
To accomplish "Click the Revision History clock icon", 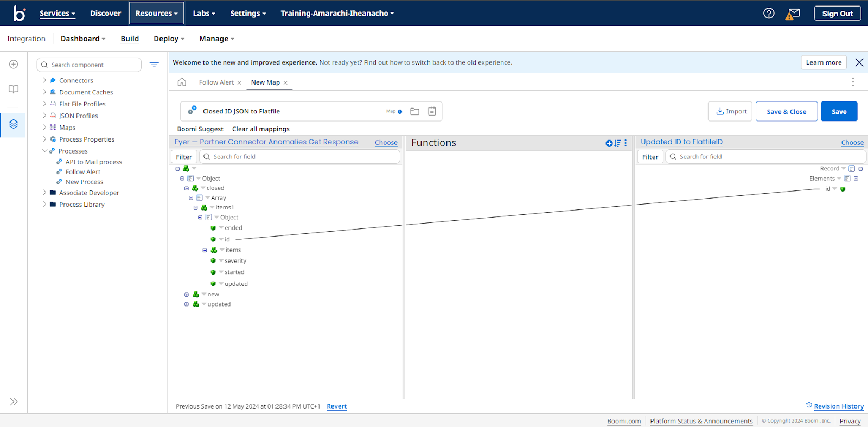I will (x=809, y=405).
